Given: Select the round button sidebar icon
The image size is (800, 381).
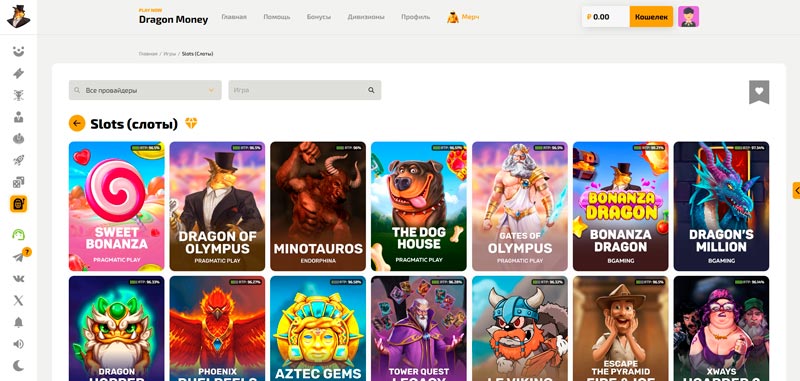Looking at the screenshot, I should click(18, 139).
